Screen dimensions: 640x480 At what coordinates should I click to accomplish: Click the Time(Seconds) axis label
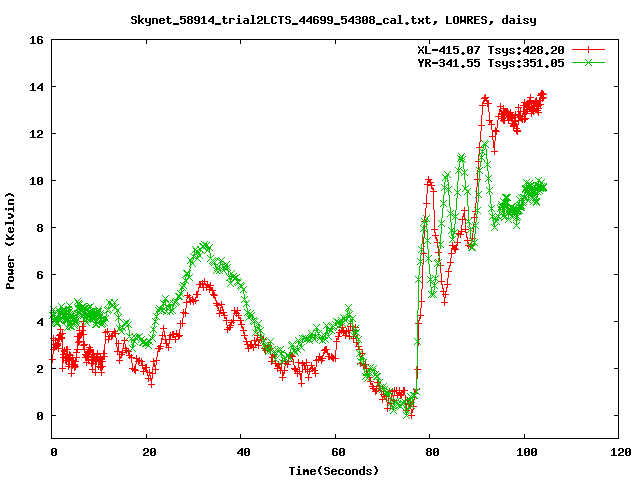coord(333,471)
